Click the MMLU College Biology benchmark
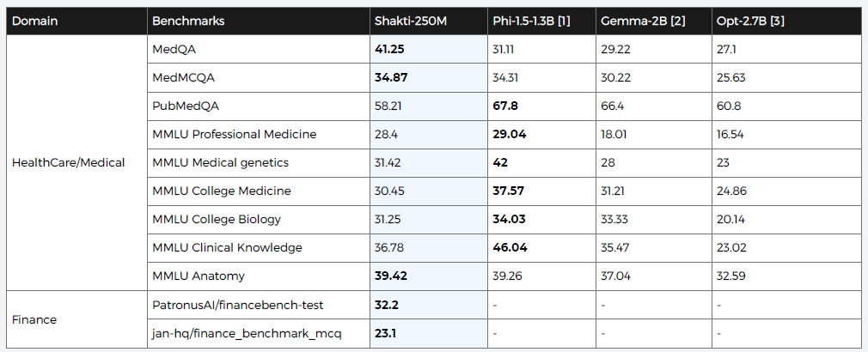 tap(216, 219)
